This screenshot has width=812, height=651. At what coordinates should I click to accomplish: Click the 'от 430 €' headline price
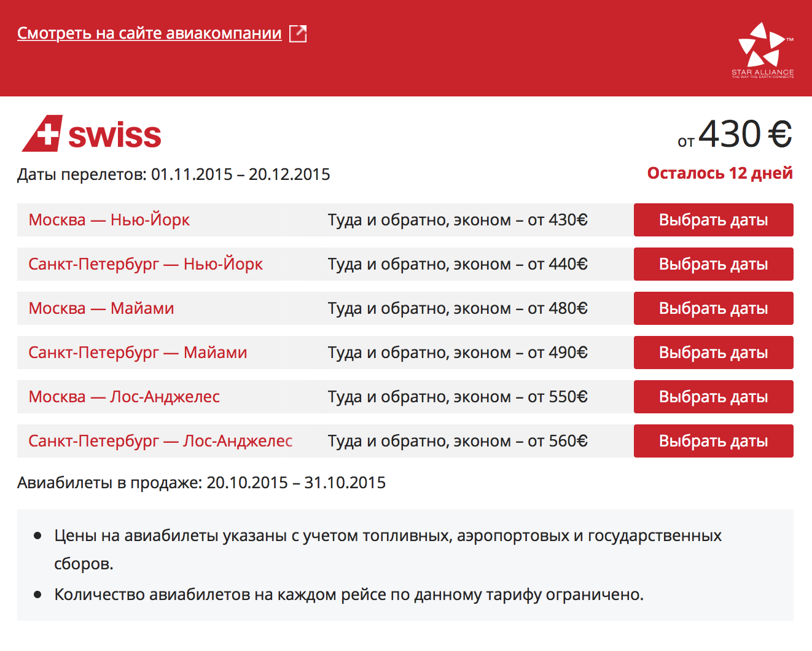[735, 134]
